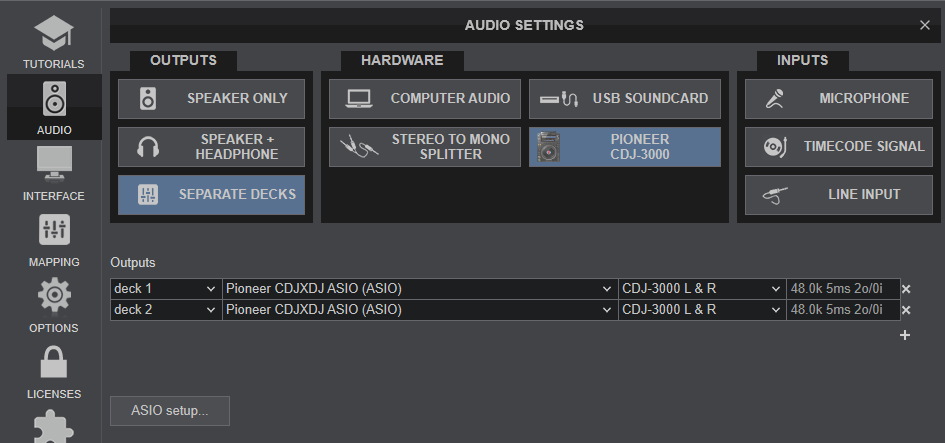Viewport: 945px width, 443px height.
Task: Choose the Timecode Signal input
Action: [x=839, y=147]
